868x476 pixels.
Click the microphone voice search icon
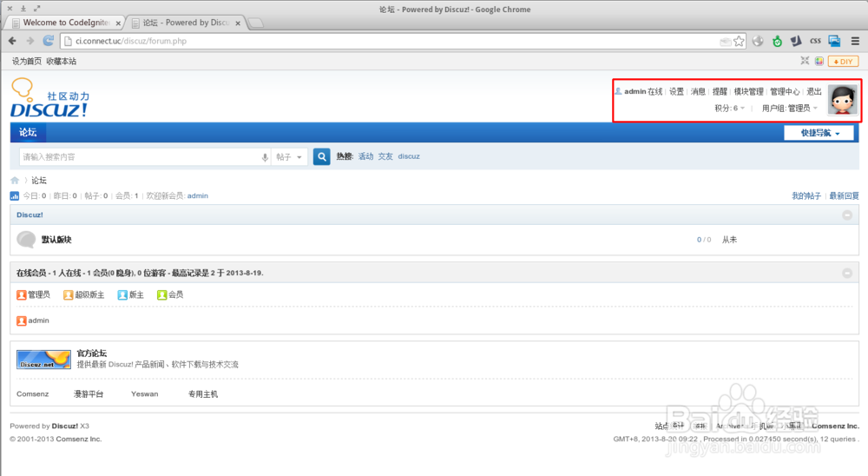pos(265,157)
